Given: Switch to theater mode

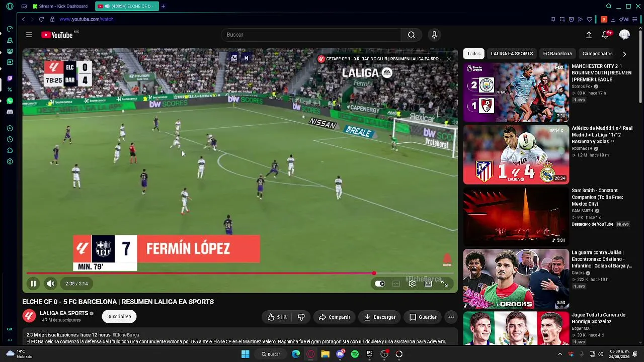Looking at the screenshot, I should [x=428, y=284].
